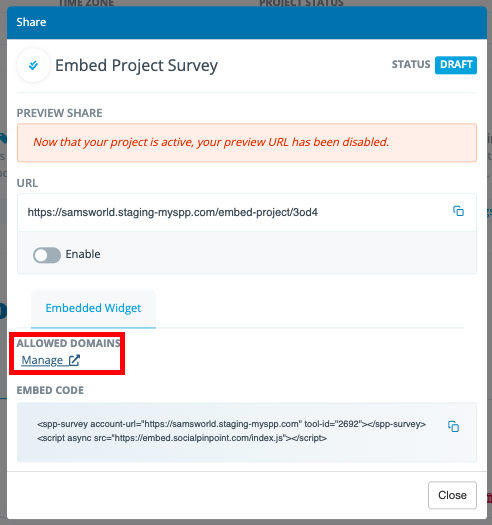Copy the survey URL with the copy icon
The width and height of the screenshot is (492, 525).
tap(458, 211)
